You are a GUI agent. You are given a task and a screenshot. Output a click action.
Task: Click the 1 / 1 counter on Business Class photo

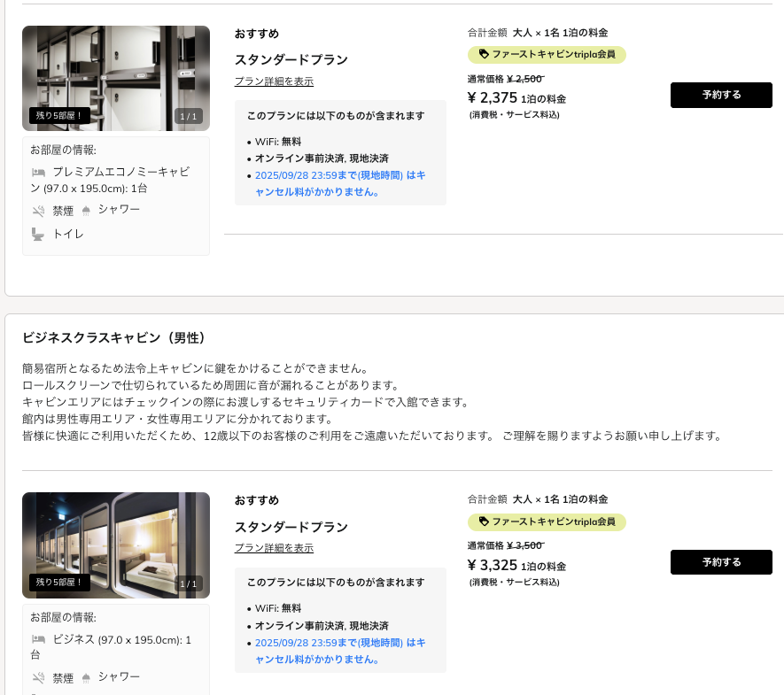click(x=189, y=583)
